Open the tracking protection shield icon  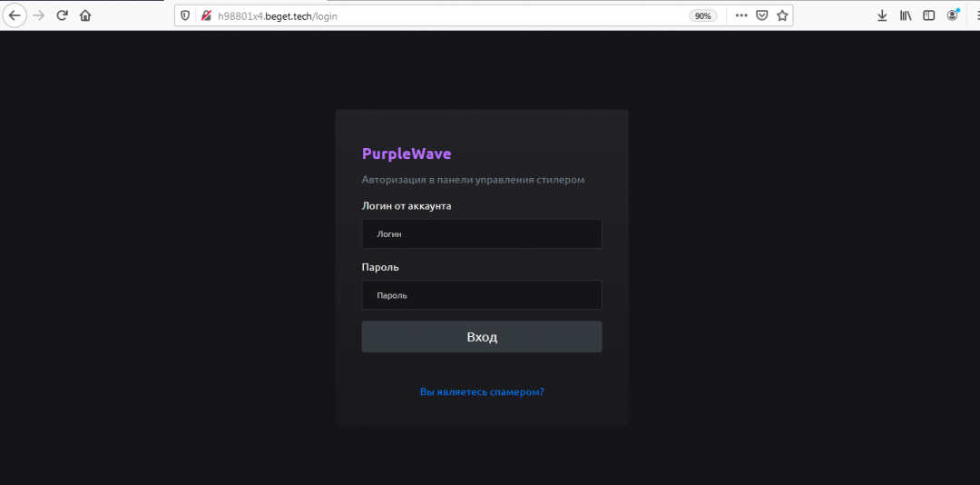(186, 15)
